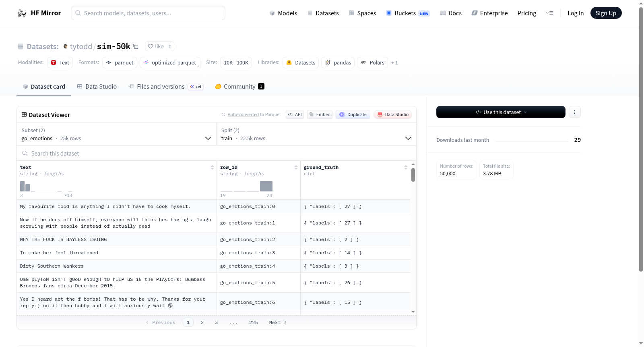Open Docs in top navigation
The height and width of the screenshot is (347, 644).
coord(451,13)
